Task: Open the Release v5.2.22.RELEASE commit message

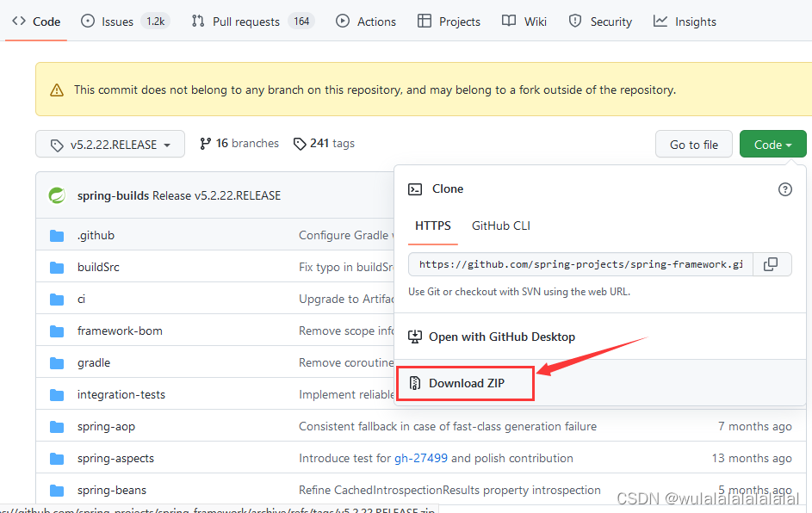Action: click(216, 195)
